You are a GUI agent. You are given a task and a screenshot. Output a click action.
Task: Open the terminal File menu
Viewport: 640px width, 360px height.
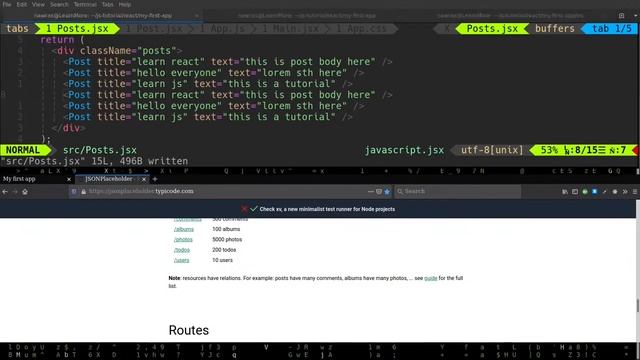(x=7, y=4)
